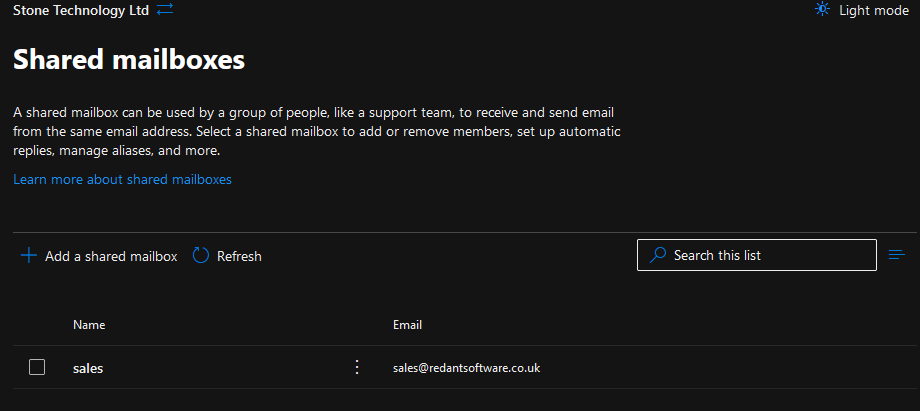
Task: Click the shared mailbox description paragraph
Action: [316, 132]
